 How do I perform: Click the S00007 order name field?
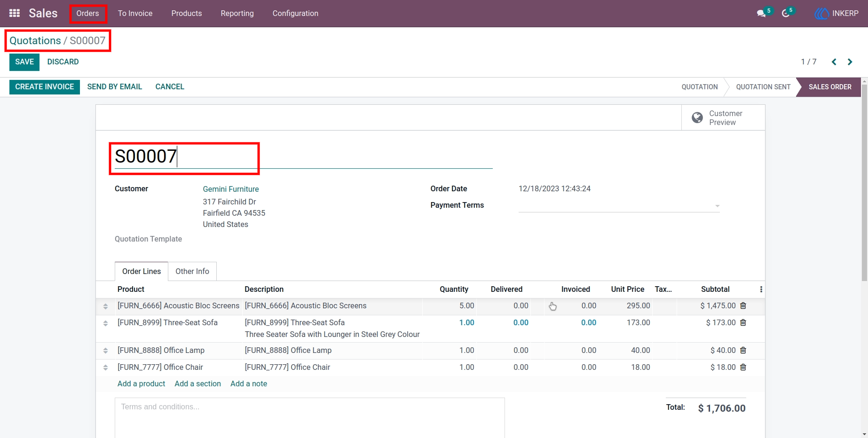(x=303, y=156)
